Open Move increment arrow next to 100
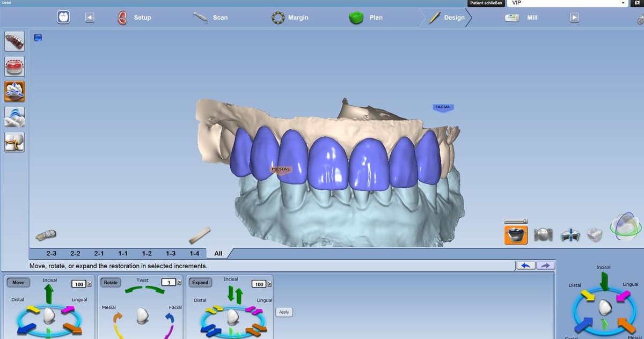The width and height of the screenshot is (644, 339). (x=89, y=284)
